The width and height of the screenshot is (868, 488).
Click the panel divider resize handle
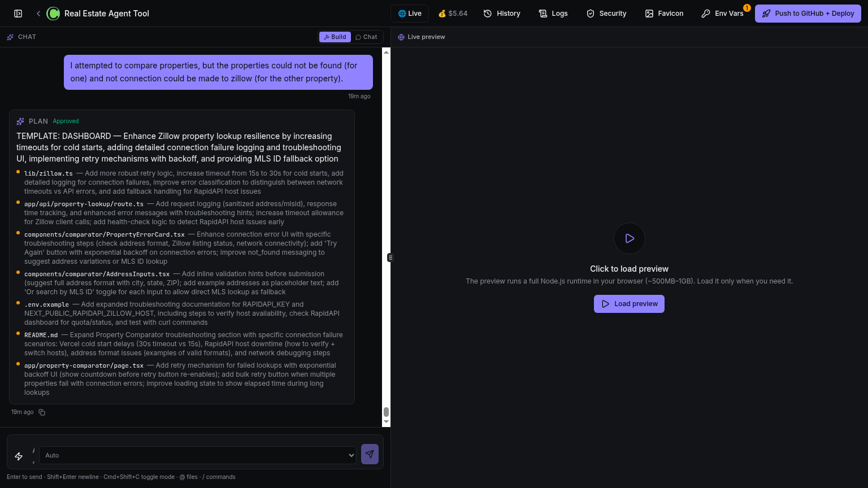click(x=390, y=258)
